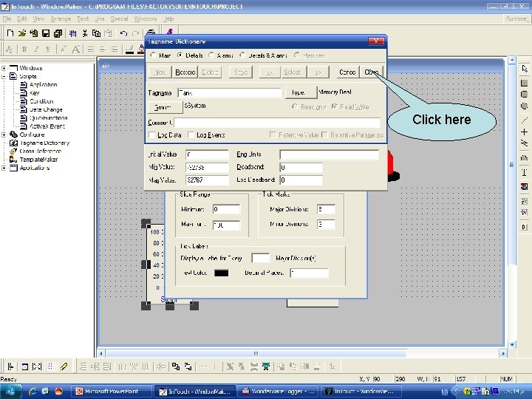This screenshot has height=399, width=532.
Task: Click the Type button beside Tagname
Action: coord(301,92)
